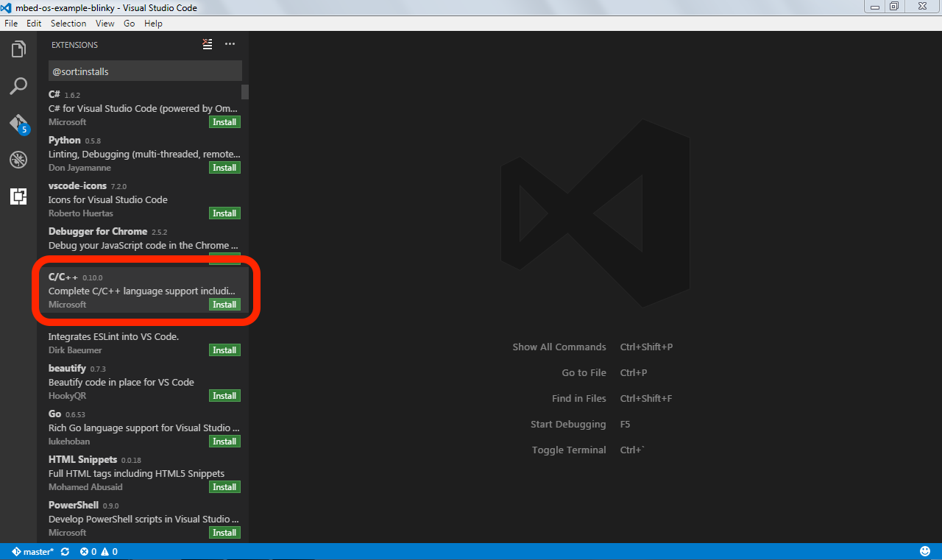Click the feedback smiley in the status bar

click(926, 551)
